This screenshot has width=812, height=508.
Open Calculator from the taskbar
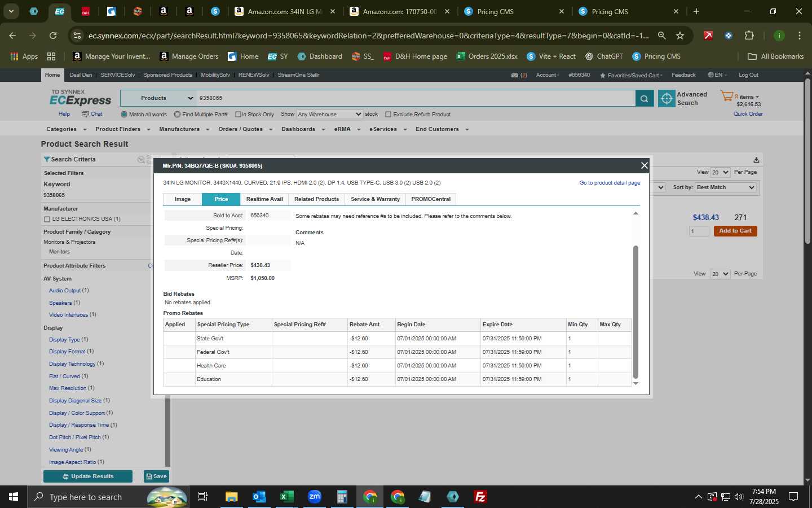(x=342, y=497)
